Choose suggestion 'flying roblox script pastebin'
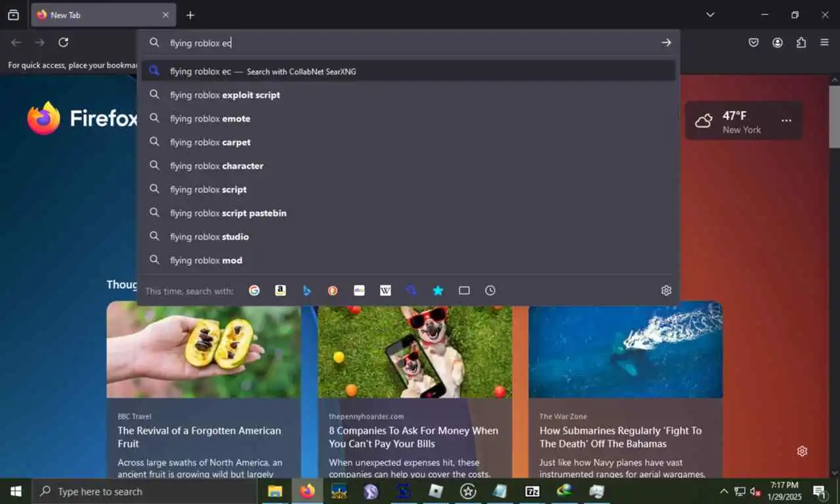The height and width of the screenshot is (504, 840). click(x=408, y=213)
